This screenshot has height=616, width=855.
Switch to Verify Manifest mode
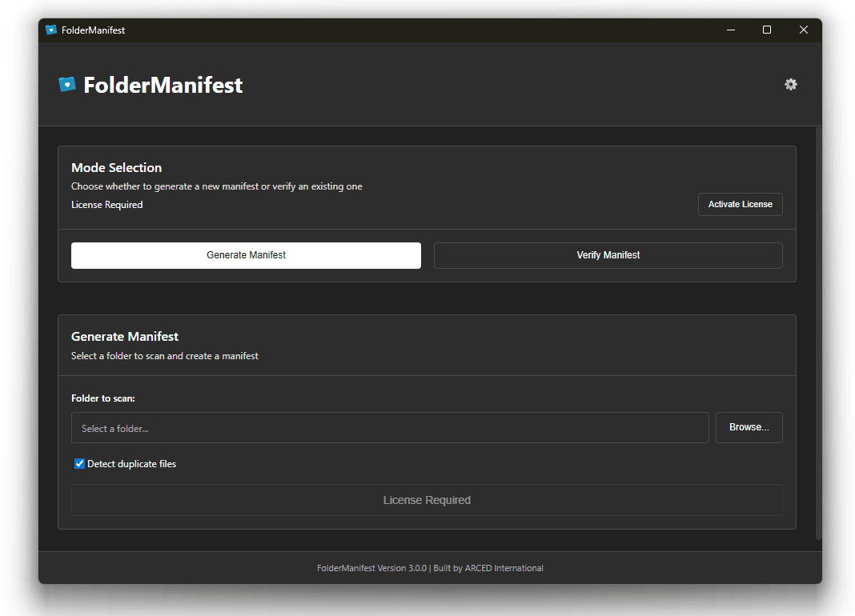coord(608,255)
